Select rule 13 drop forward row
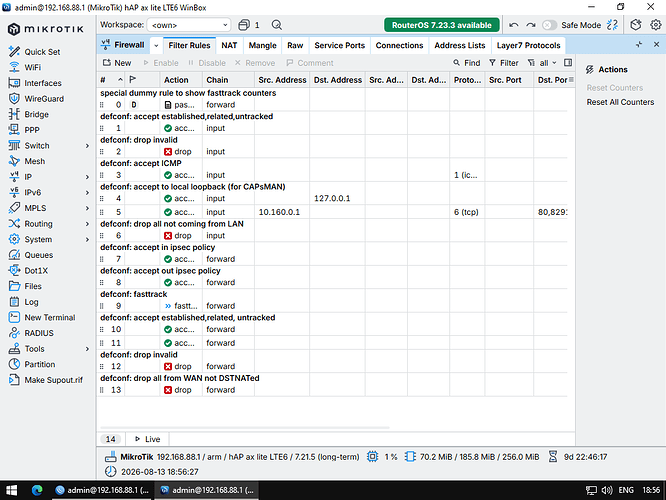 pyautogui.click(x=332, y=390)
